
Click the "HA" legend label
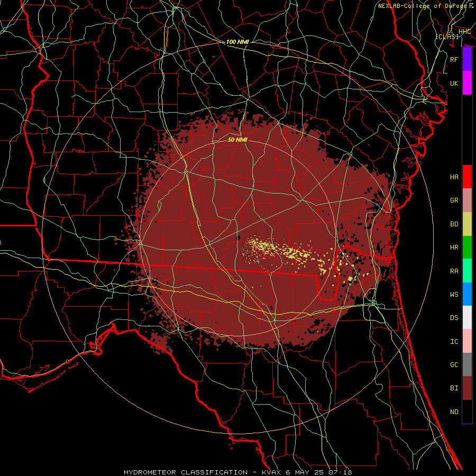pos(454,177)
